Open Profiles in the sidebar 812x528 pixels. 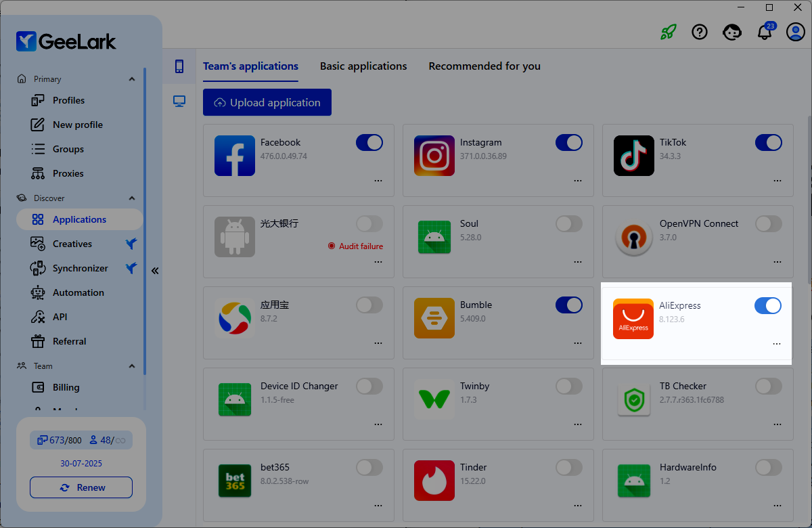(x=80, y=100)
